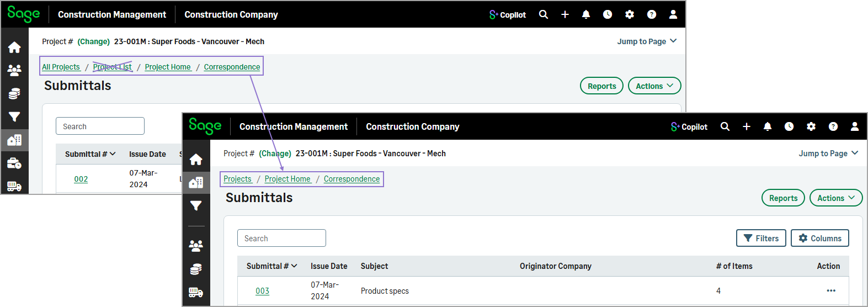Click the Search field in back window

point(100,126)
